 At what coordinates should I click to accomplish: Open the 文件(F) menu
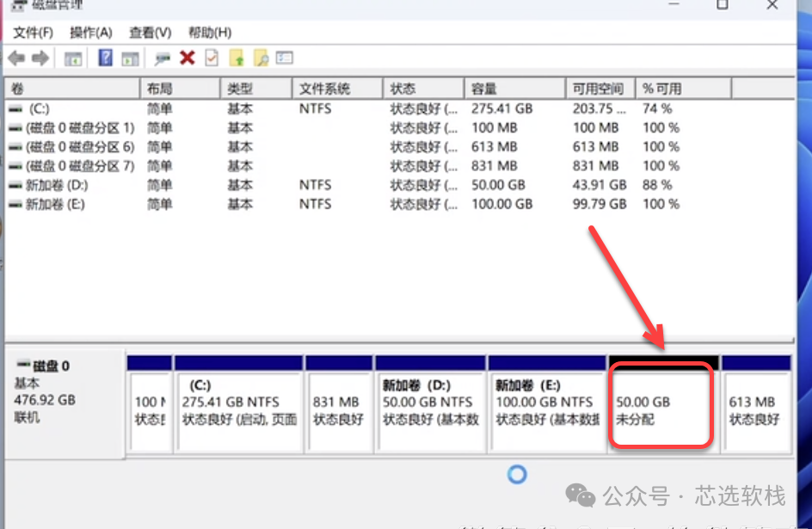[x=34, y=33]
